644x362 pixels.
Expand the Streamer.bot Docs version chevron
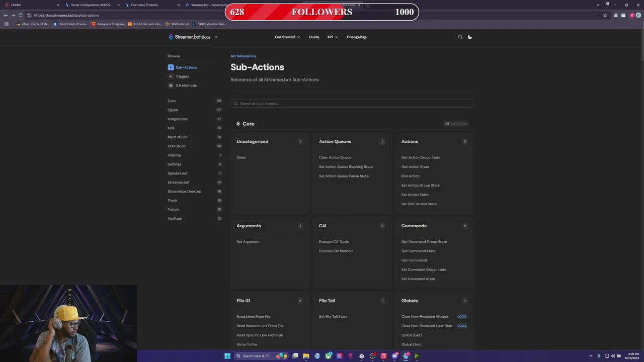point(216,37)
